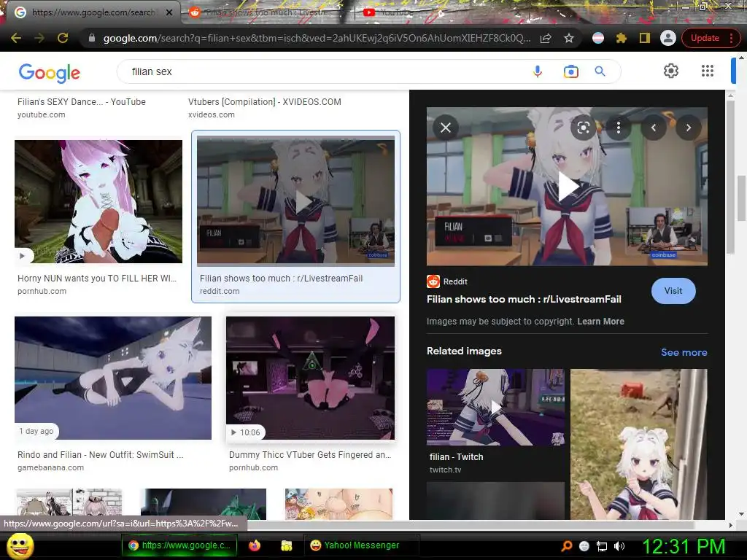Click the page scrollbar down arrow
Viewport: 747px width, 560px height.
pyautogui.click(x=741, y=514)
